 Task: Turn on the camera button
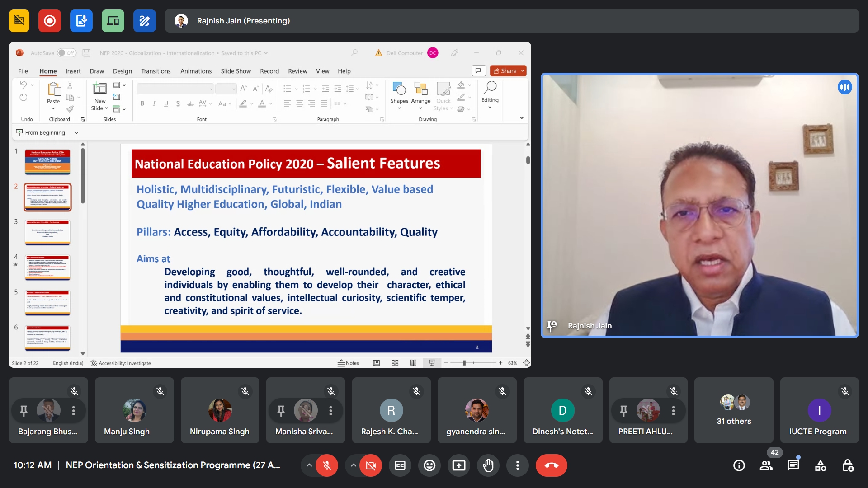click(371, 465)
